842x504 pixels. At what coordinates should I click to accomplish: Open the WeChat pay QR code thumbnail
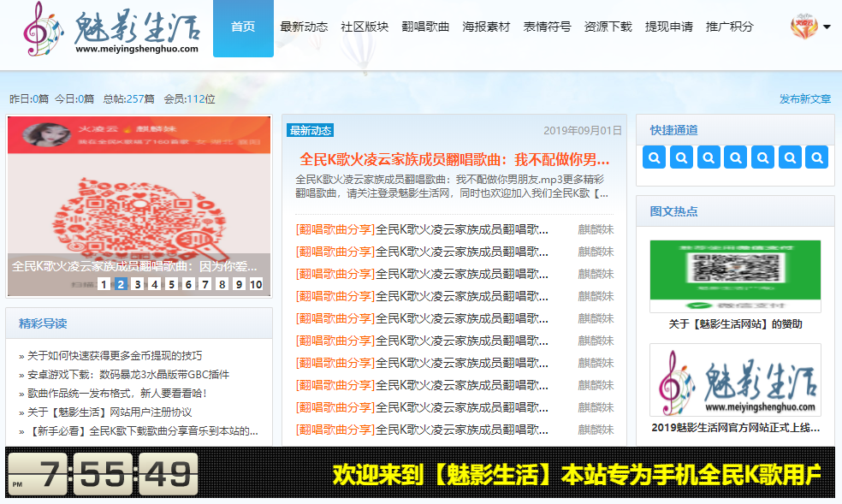tap(734, 276)
